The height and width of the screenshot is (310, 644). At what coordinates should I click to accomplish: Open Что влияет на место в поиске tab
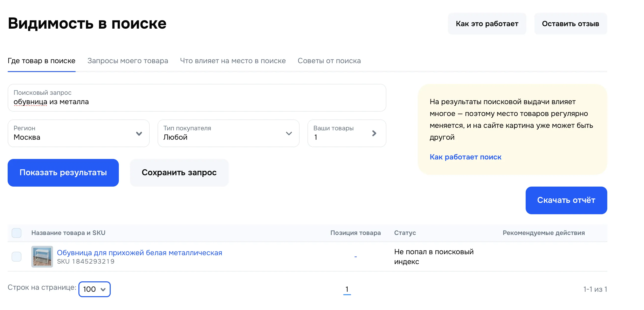tap(233, 61)
